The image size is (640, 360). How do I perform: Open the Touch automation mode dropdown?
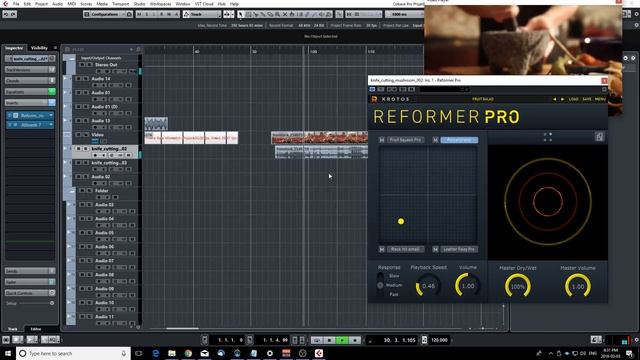coord(202,14)
